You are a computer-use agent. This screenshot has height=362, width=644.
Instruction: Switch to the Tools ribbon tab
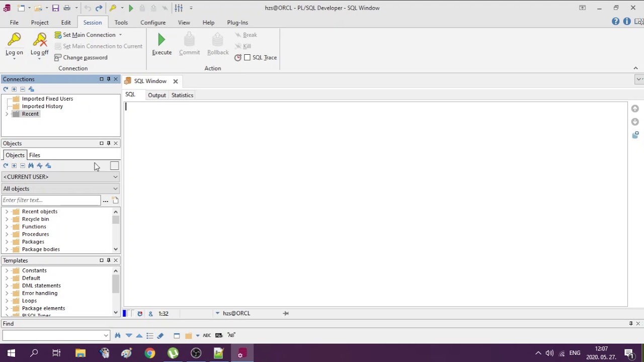(x=121, y=23)
